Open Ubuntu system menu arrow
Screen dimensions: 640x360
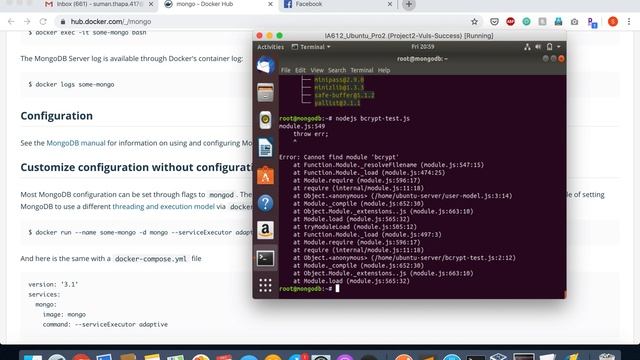tap(558, 47)
